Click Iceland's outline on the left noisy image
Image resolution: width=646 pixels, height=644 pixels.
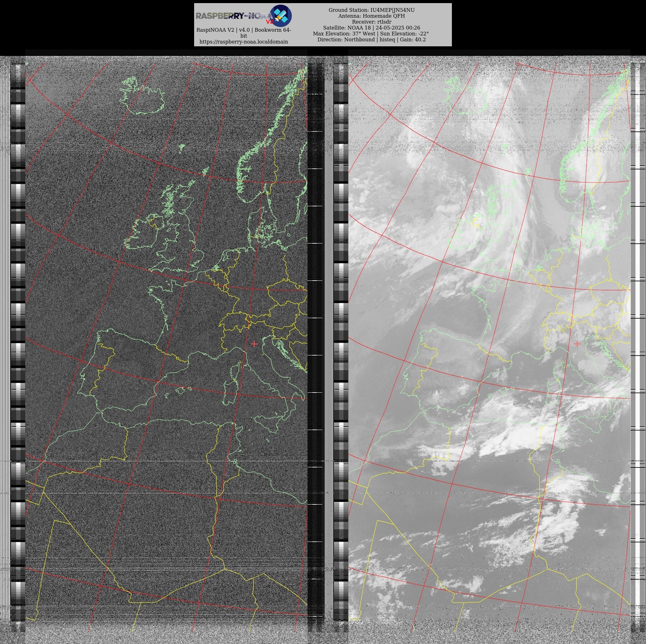(x=143, y=96)
